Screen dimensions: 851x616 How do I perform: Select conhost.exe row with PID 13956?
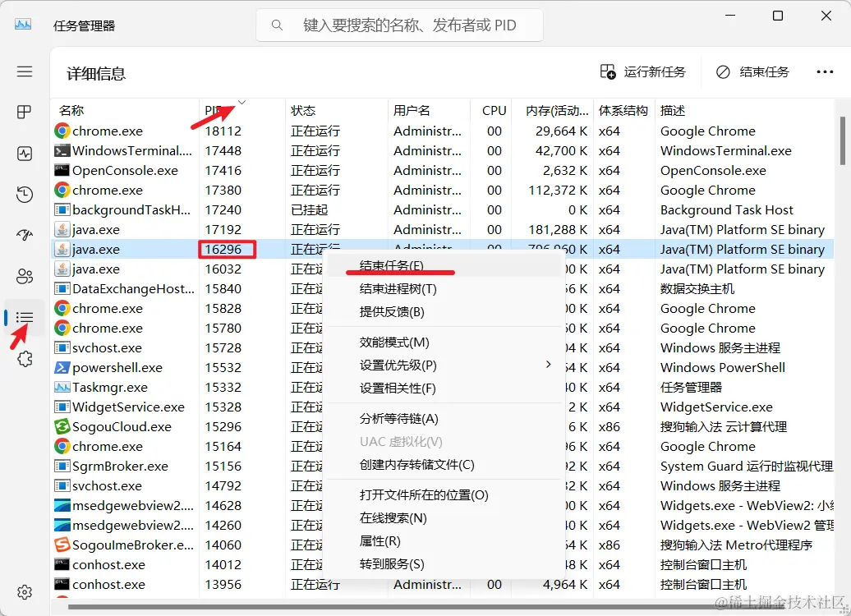442,585
